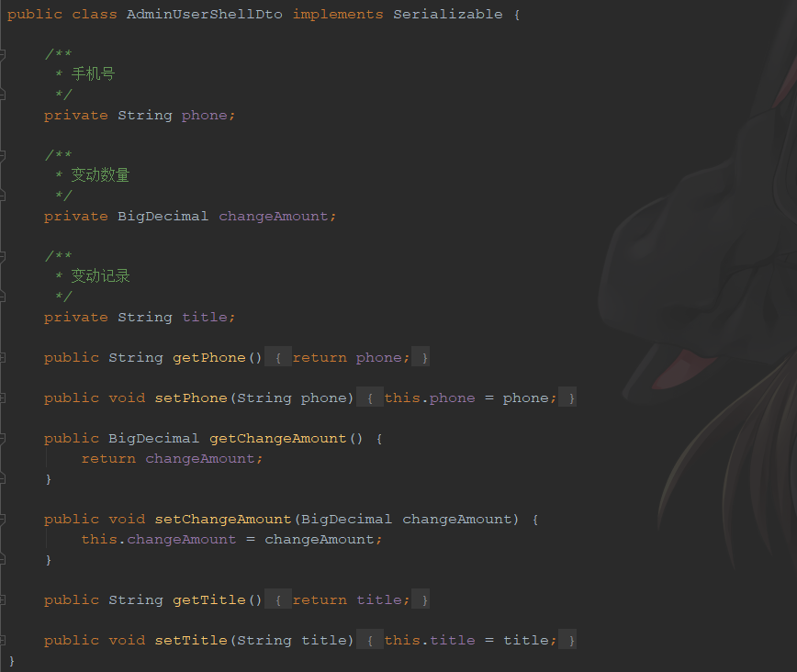
Task: Click the final closing brace of the class
Action: [x=12, y=661]
